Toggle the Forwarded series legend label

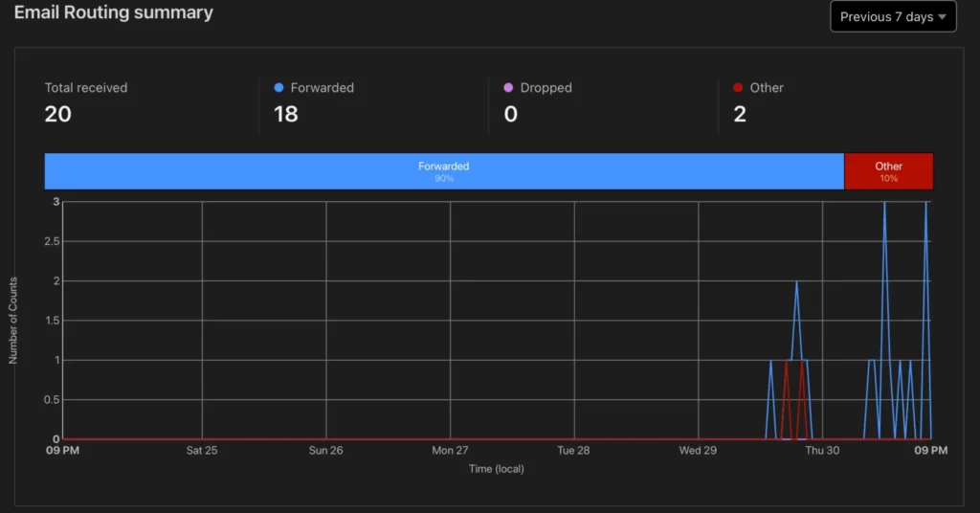tap(322, 88)
